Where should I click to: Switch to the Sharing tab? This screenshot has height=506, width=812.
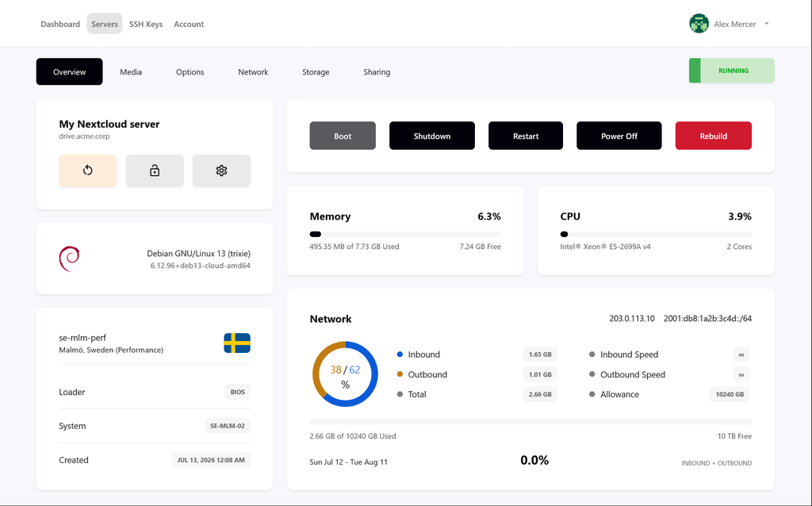click(377, 72)
